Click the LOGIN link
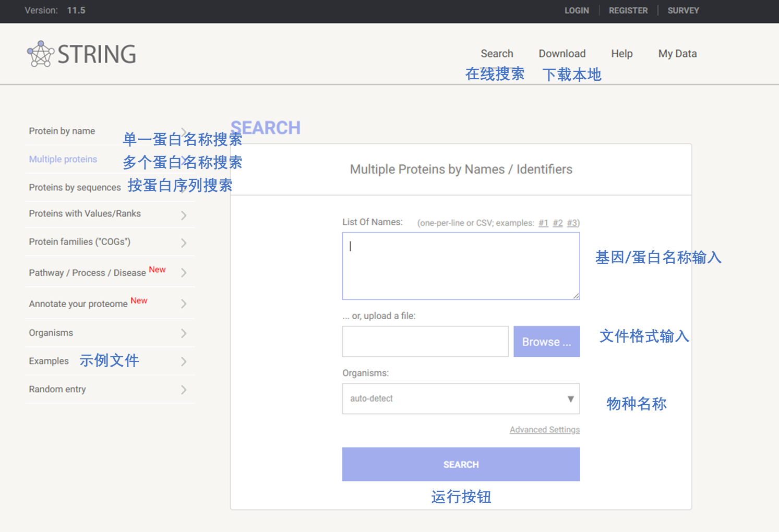Viewport: 779px width, 532px height. 576,10
